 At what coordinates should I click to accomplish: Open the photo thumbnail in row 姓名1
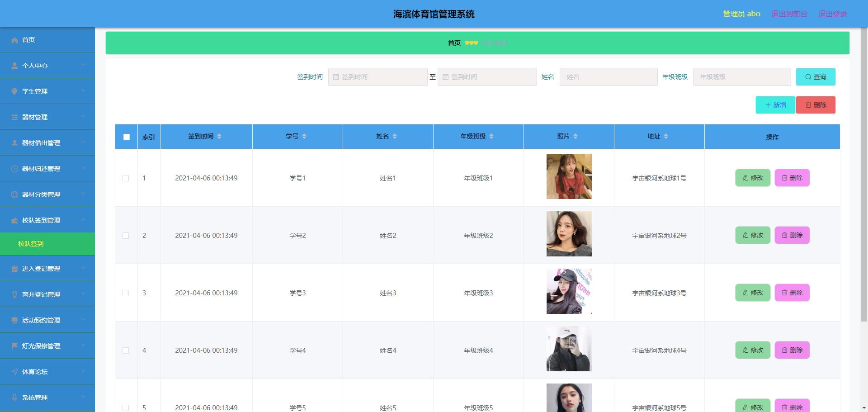[569, 176]
